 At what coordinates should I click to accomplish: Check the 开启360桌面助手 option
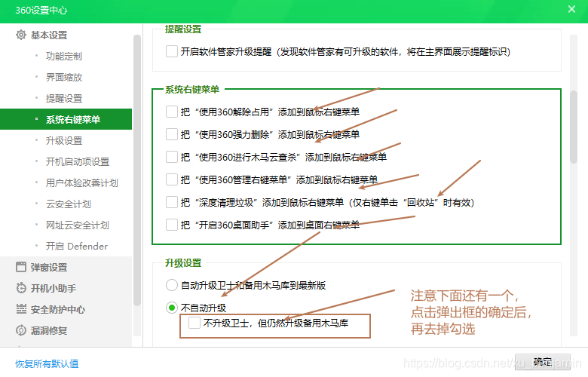point(172,225)
